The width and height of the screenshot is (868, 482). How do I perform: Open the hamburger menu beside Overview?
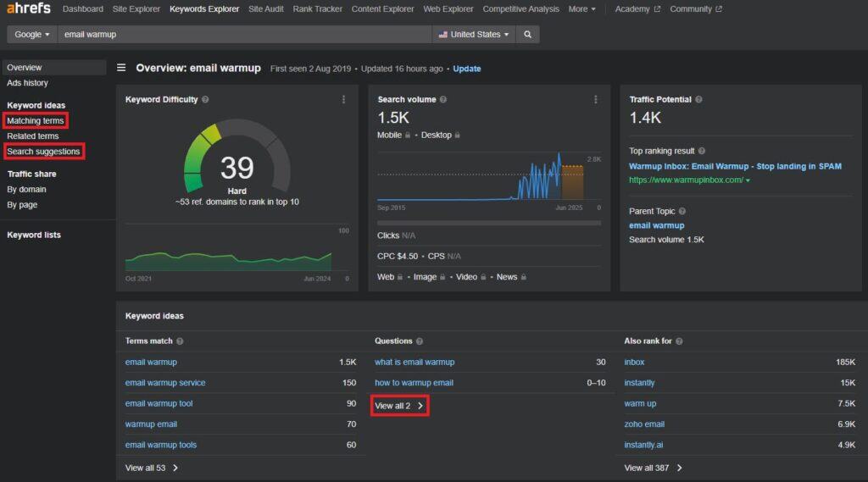pos(121,68)
